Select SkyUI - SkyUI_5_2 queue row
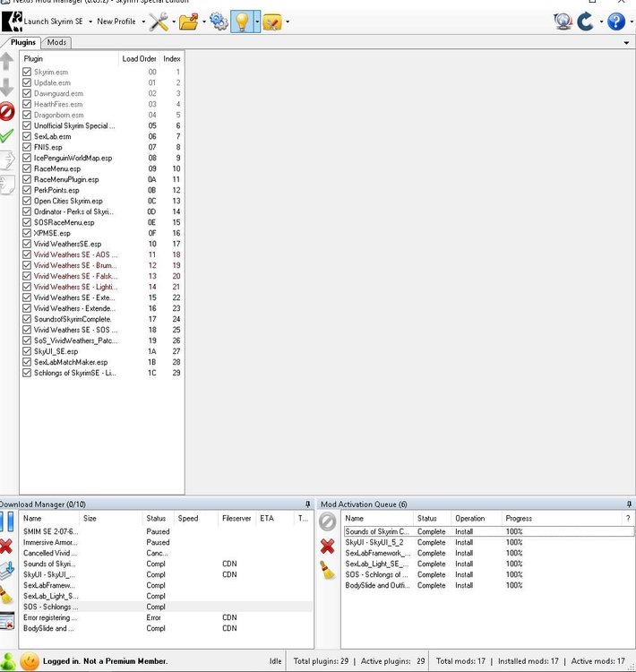Screen dimensions: 636x672 click(488, 542)
